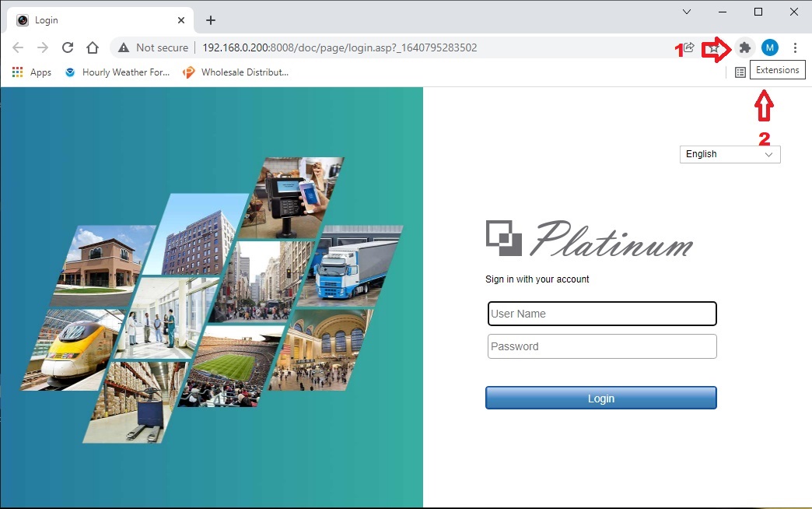Open Chrome three-dot menu
Viewport: 812px width, 509px height.
click(795, 47)
